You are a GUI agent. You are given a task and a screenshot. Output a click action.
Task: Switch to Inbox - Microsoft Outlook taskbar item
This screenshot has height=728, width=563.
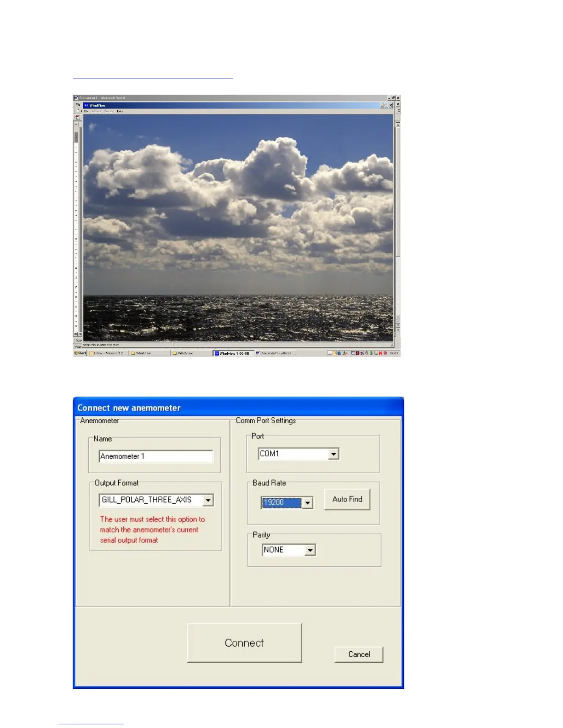(108, 353)
